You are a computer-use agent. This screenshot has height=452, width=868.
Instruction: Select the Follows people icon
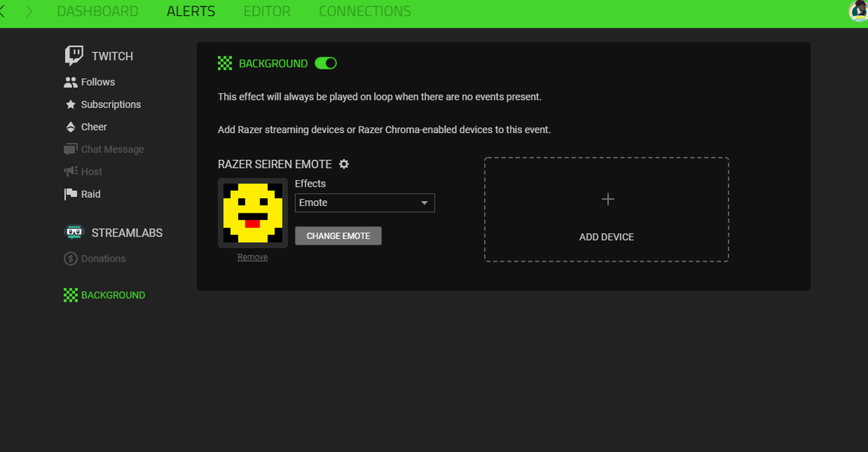tap(70, 82)
